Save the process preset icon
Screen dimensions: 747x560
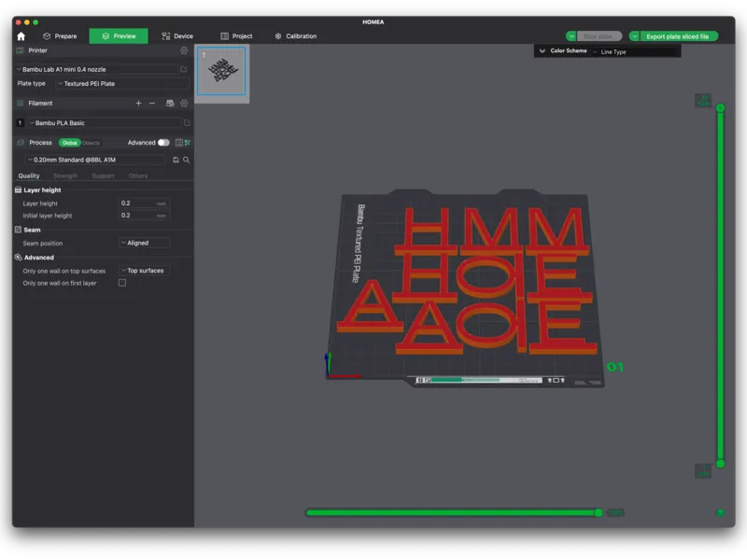pyautogui.click(x=176, y=160)
